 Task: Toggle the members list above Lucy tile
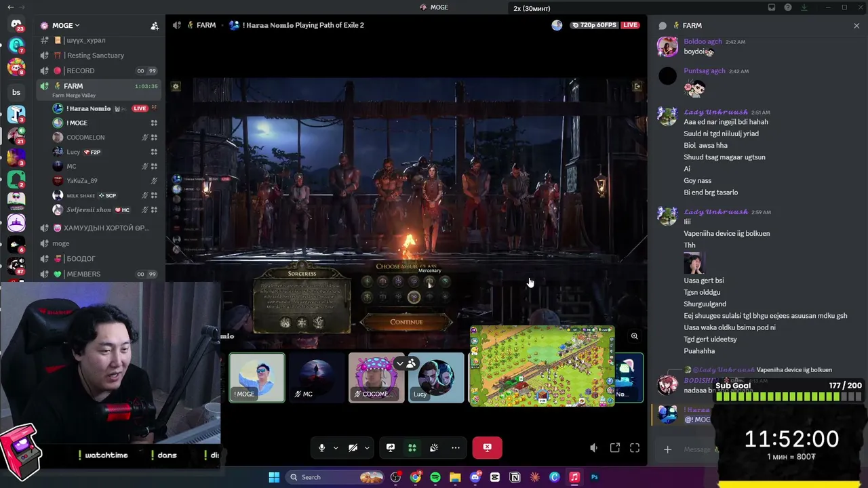[411, 363]
